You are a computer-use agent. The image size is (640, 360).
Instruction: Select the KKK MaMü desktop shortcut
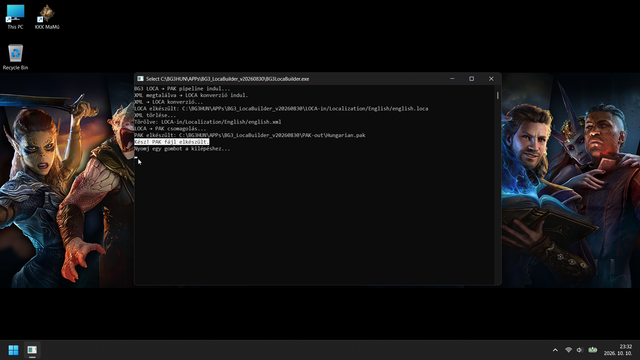47,17
